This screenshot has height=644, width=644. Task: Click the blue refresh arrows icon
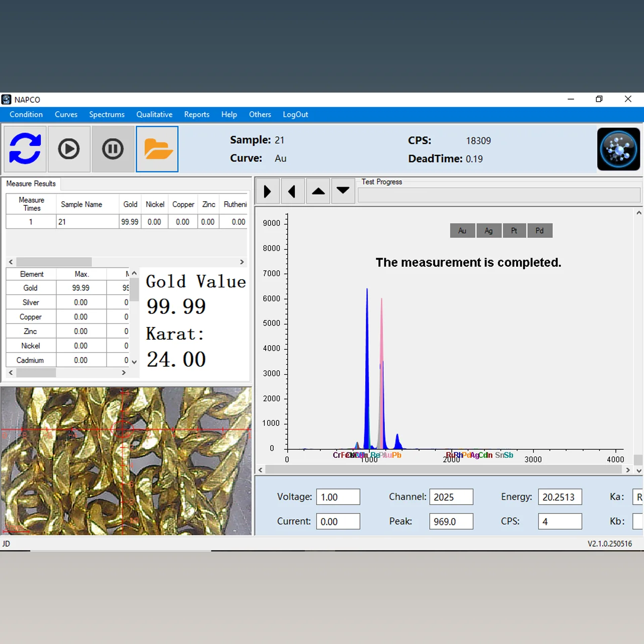pos(25,149)
